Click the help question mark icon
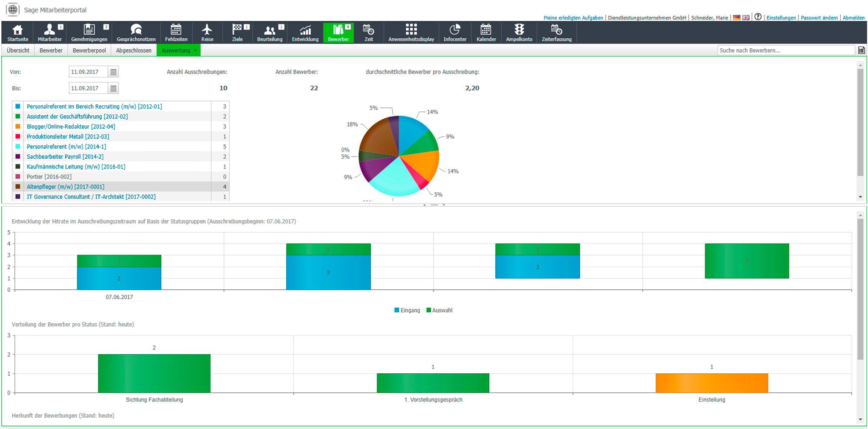 click(758, 17)
